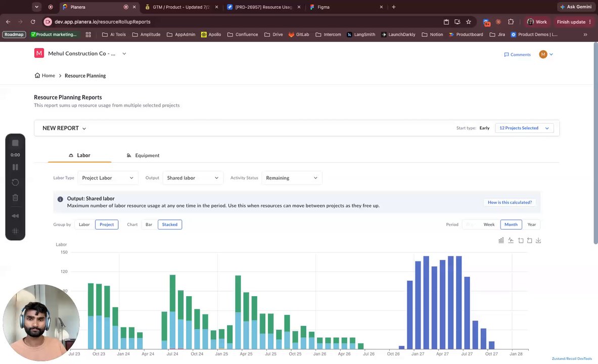Expand the NEW REPORT menu
The width and height of the screenshot is (598, 364).
pos(64,128)
